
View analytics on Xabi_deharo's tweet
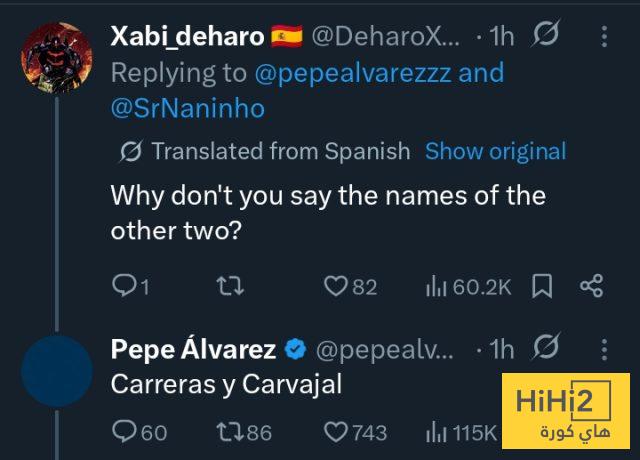(436, 287)
